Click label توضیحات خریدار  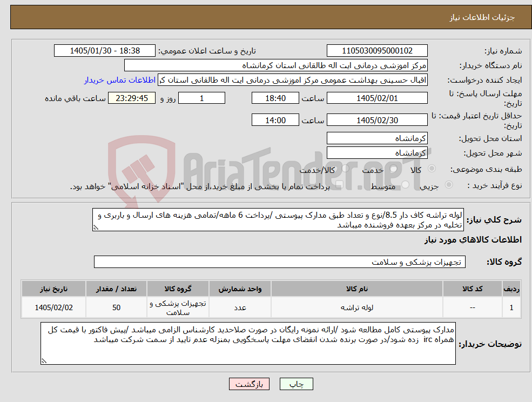pos(490,344)
